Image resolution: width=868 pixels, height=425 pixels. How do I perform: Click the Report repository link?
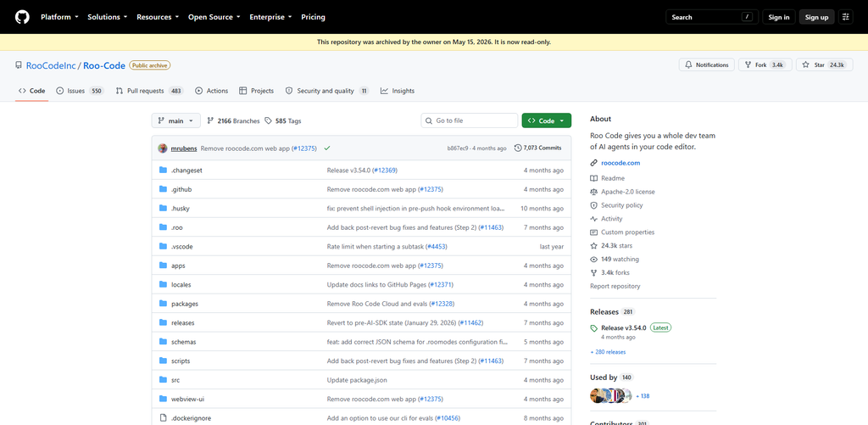[x=615, y=287]
